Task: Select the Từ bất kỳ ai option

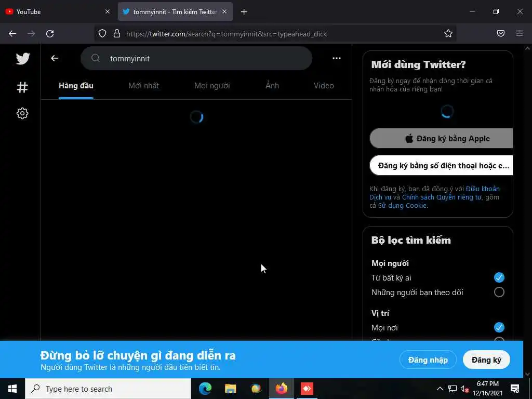Action: point(499,277)
